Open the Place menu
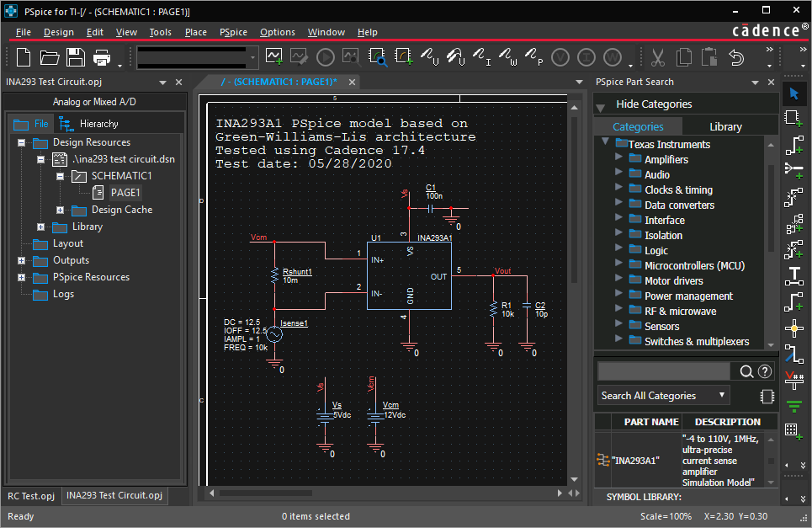The width and height of the screenshot is (812, 528). 195,32
